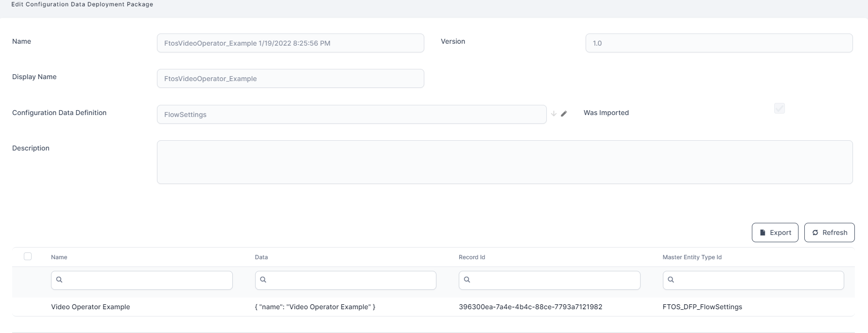The width and height of the screenshot is (868, 333).
Task: Click into the Version field
Action: tap(718, 43)
